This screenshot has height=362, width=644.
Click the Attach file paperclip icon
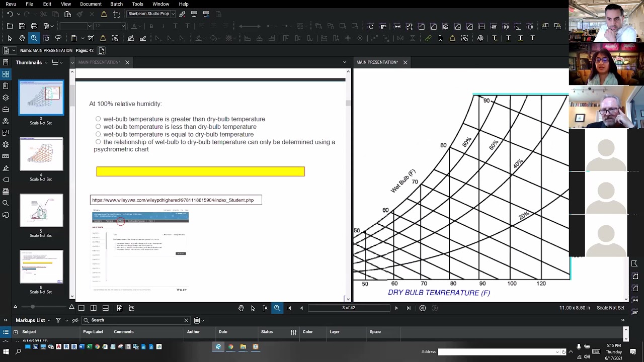(440, 38)
